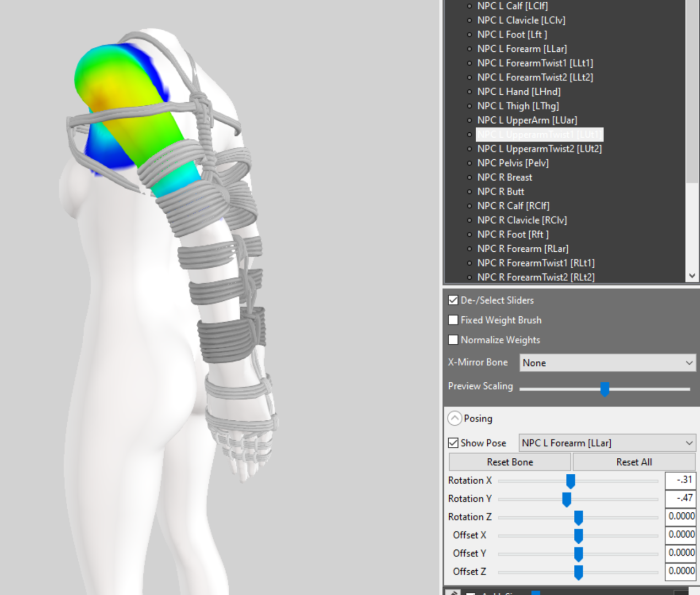
Task: Click Reset Bone button
Action: click(510, 462)
